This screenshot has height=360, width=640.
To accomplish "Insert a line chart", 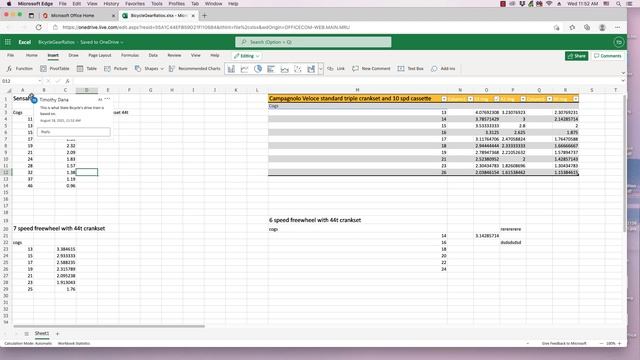I will 244,69.
